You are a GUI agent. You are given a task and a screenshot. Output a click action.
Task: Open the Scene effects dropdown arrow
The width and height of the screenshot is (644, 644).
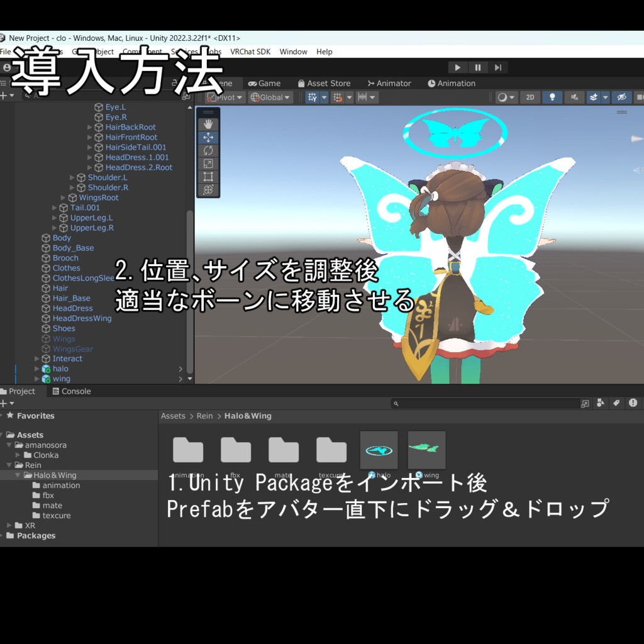(606, 97)
